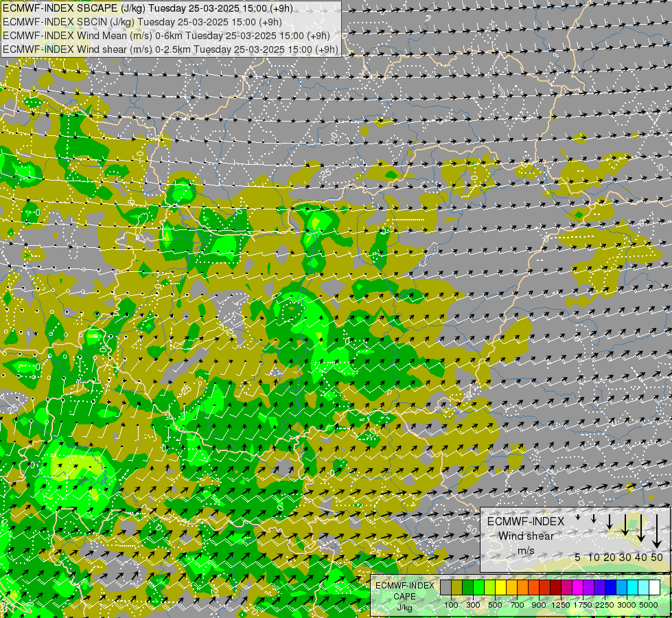This screenshot has height=618, width=672.
Task: Click the 100 label under CAPE legend
Action: 451,605
